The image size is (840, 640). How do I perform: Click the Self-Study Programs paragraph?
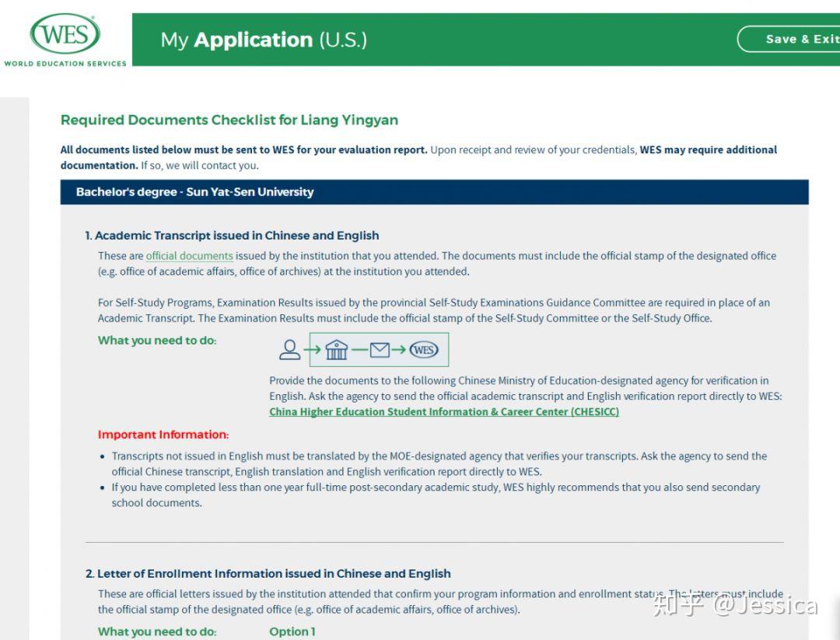click(434, 310)
